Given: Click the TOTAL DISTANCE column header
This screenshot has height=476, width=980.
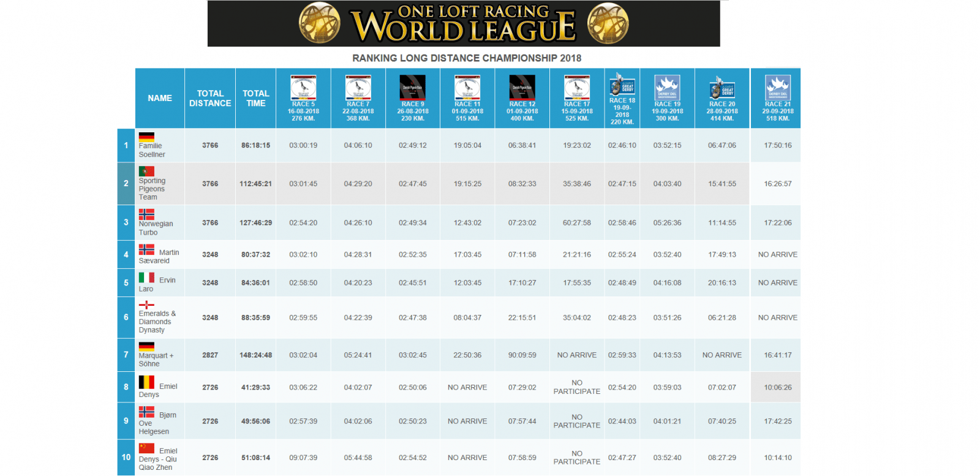Looking at the screenshot, I should (x=210, y=98).
